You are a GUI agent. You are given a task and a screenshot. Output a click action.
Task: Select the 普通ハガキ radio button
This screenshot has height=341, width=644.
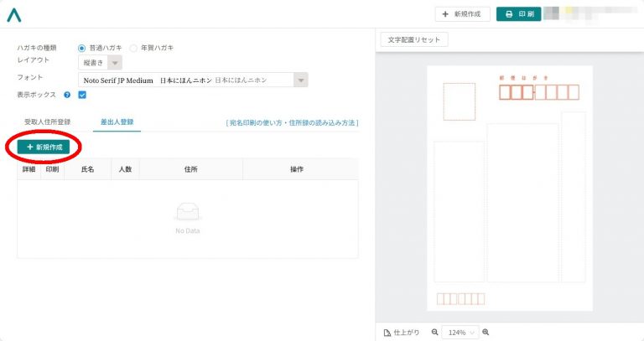click(81, 48)
